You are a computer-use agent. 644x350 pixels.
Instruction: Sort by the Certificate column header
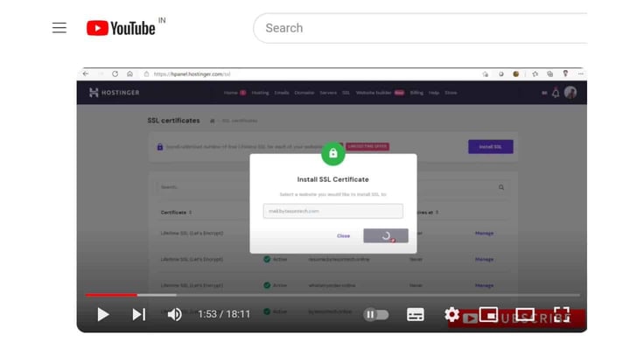point(176,213)
